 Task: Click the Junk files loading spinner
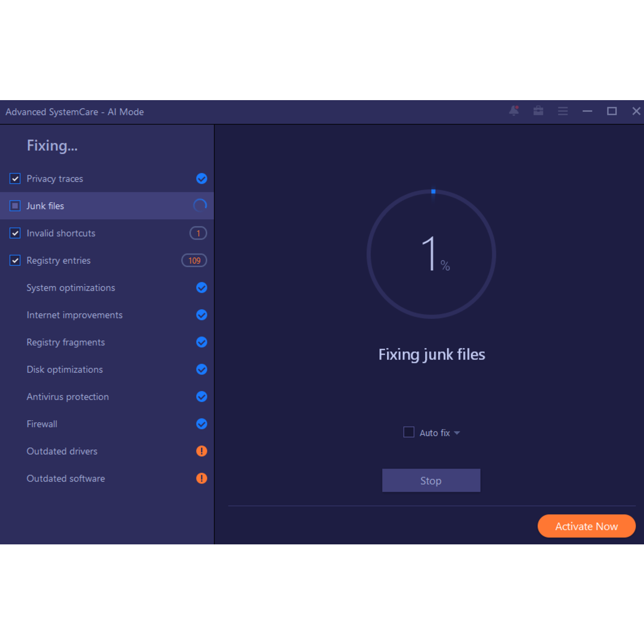(x=200, y=206)
